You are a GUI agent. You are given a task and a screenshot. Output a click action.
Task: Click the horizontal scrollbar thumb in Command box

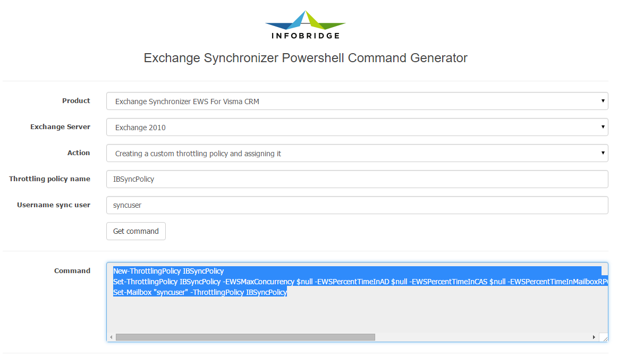click(x=245, y=337)
